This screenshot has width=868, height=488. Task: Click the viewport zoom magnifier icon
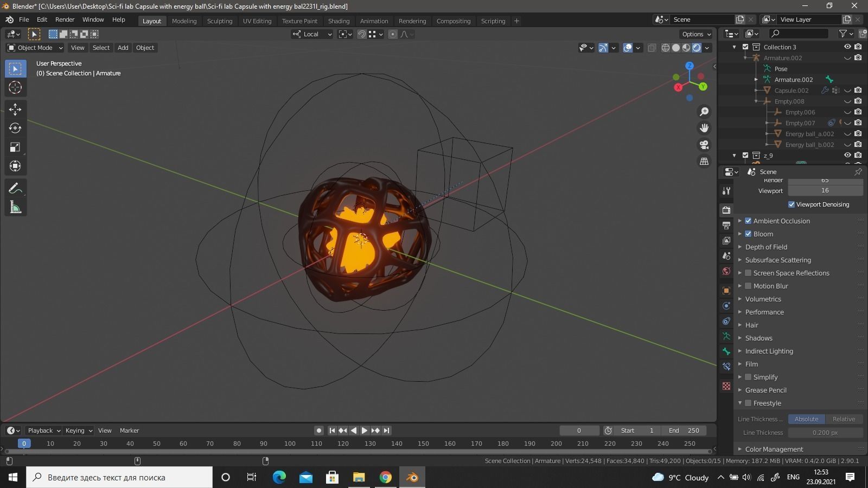(x=704, y=111)
